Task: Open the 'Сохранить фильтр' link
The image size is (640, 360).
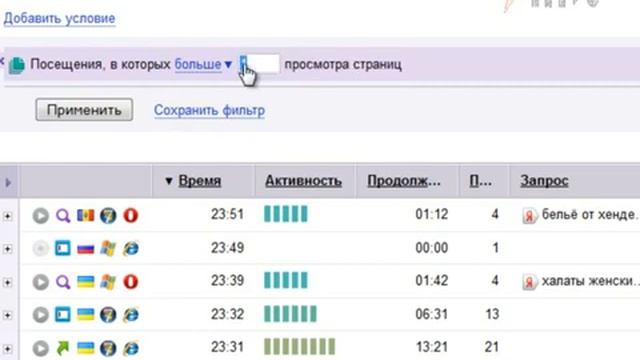Action: pos(209,110)
